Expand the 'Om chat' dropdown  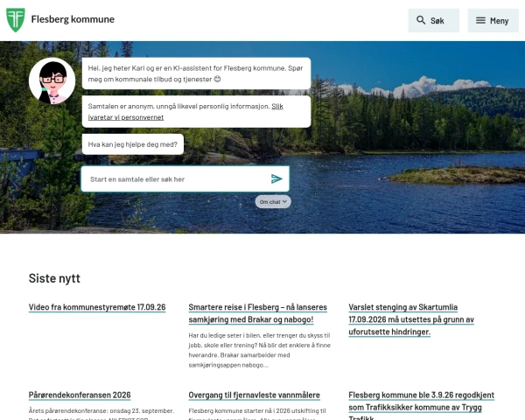point(273,201)
